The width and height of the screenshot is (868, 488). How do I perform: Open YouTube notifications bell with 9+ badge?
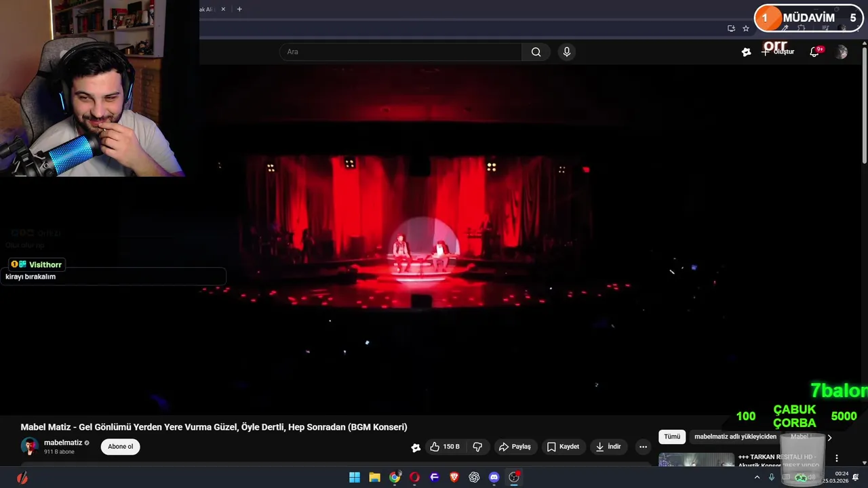814,52
